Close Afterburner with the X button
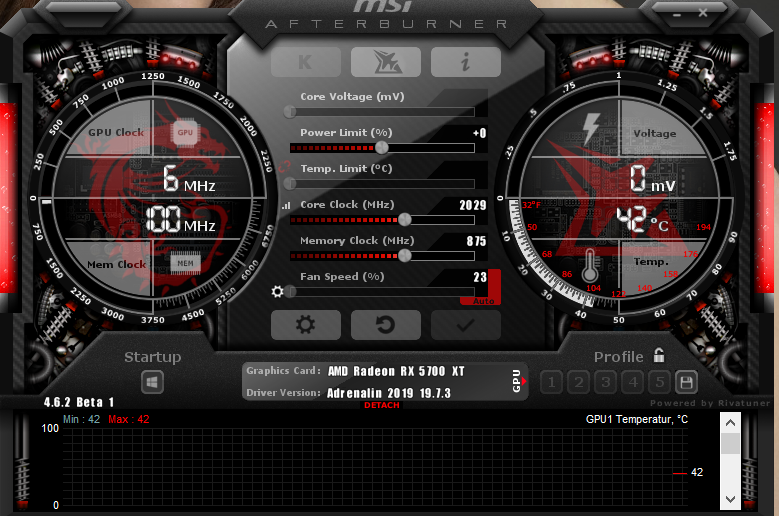The width and height of the screenshot is (779, 516). point(702,13)
